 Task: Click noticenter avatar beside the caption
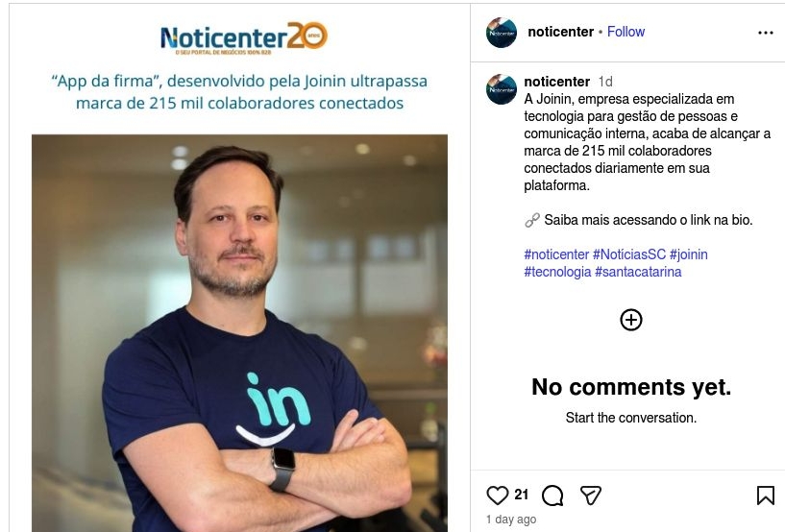click(502, 89)
